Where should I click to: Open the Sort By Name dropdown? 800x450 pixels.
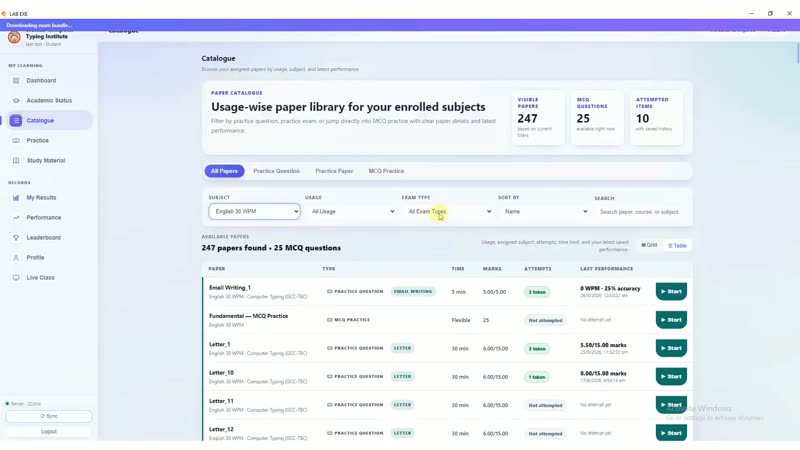545,211
